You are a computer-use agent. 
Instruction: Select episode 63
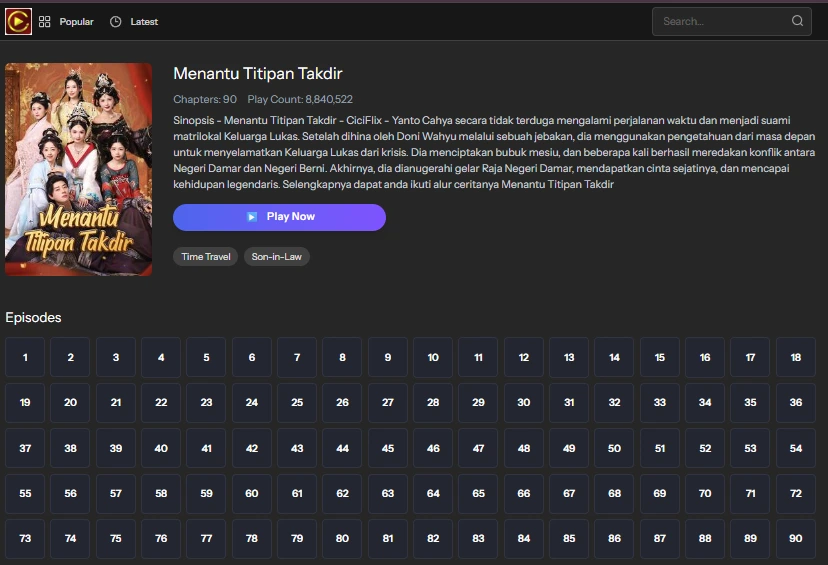(x=388, y=494)
